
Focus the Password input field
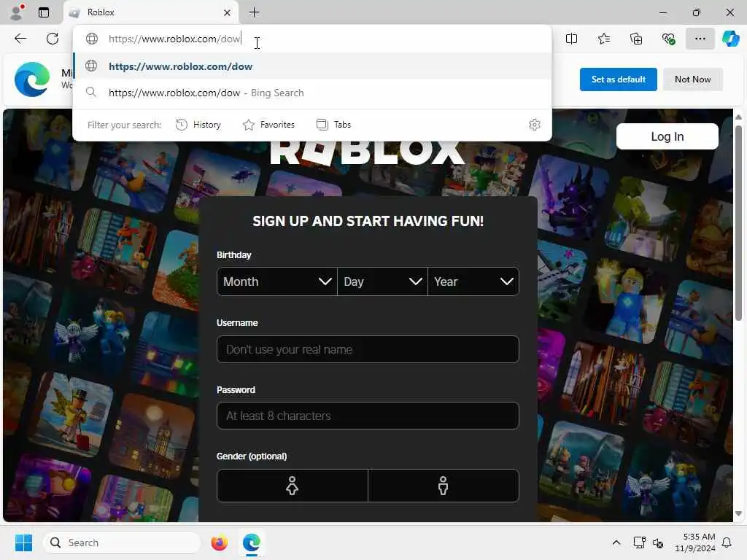368,416
